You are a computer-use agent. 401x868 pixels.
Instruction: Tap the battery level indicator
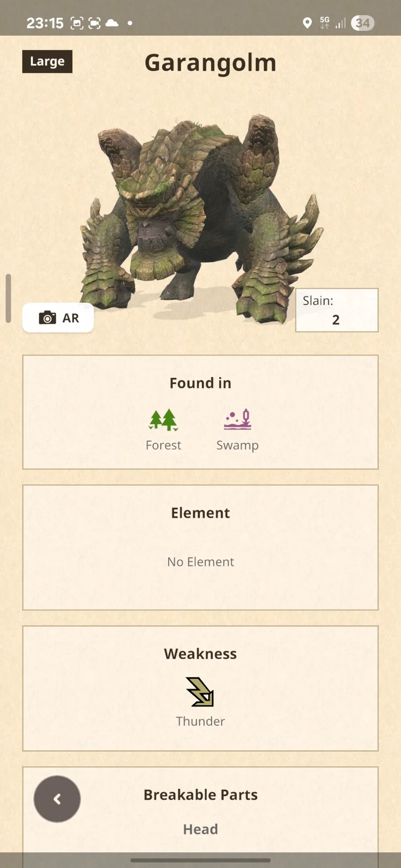click(363, 23)
